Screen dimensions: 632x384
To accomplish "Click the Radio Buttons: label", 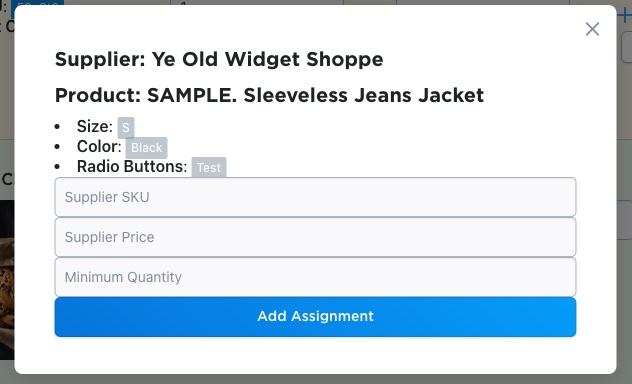I will (132, 166).
